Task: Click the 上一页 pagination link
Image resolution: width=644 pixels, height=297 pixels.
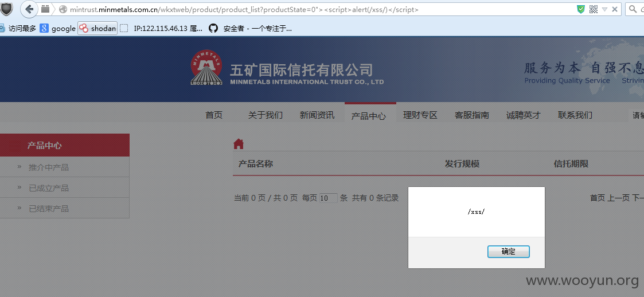Action: tap(619, 198)
